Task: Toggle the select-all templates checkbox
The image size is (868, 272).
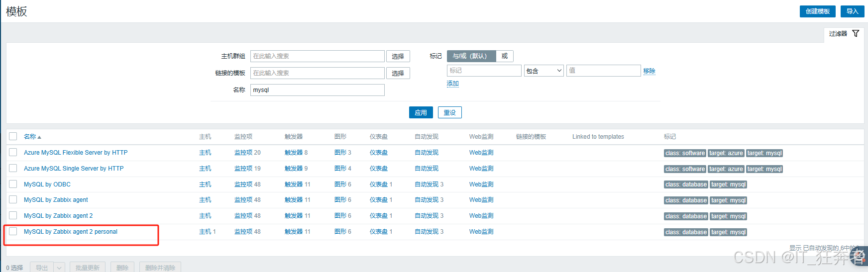Action: (13, 136)
